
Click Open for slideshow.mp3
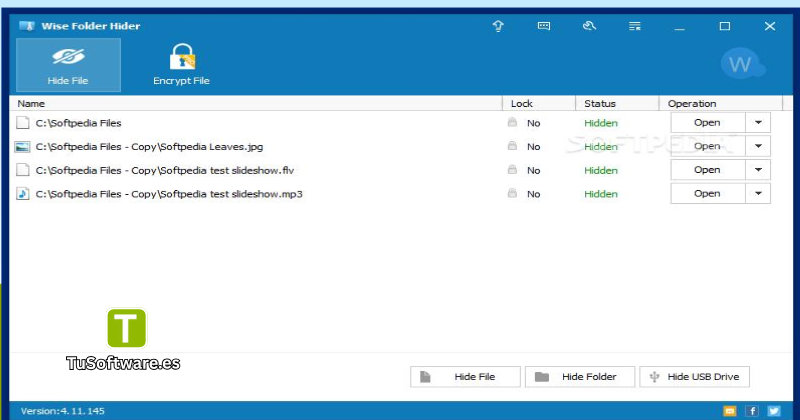point(708,193)
